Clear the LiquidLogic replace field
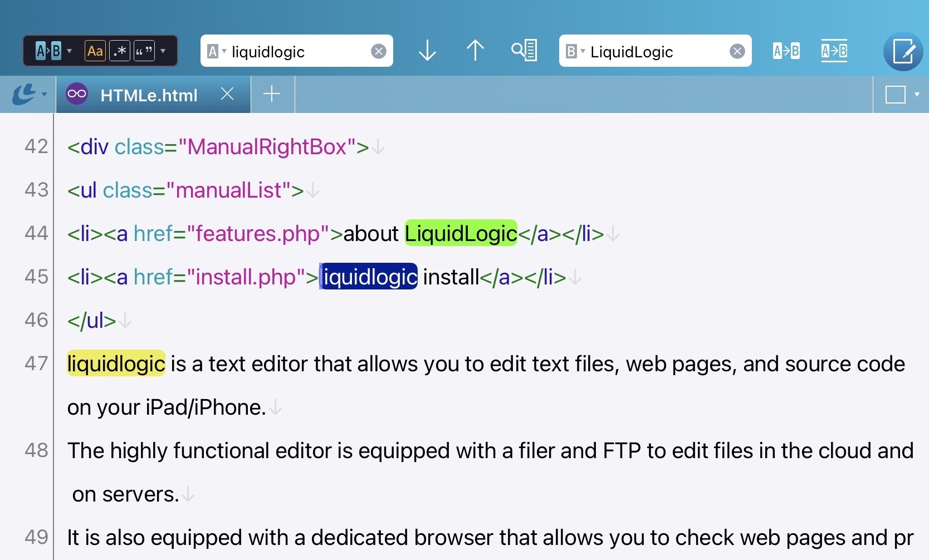929x560 pixels. point(737,51)
